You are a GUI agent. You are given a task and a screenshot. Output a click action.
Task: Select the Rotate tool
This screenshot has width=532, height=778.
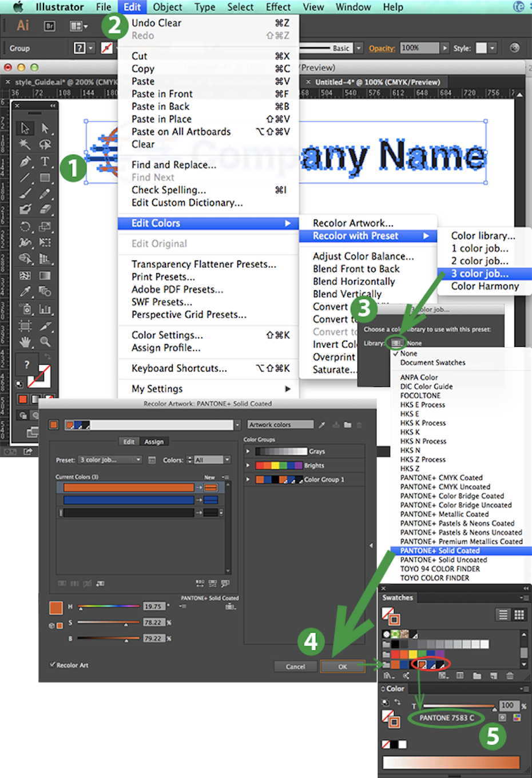click(x=25, y=226)
